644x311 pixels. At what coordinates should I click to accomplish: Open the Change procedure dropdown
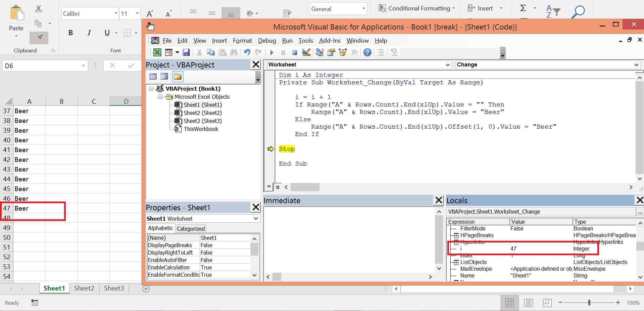point(636,64)
